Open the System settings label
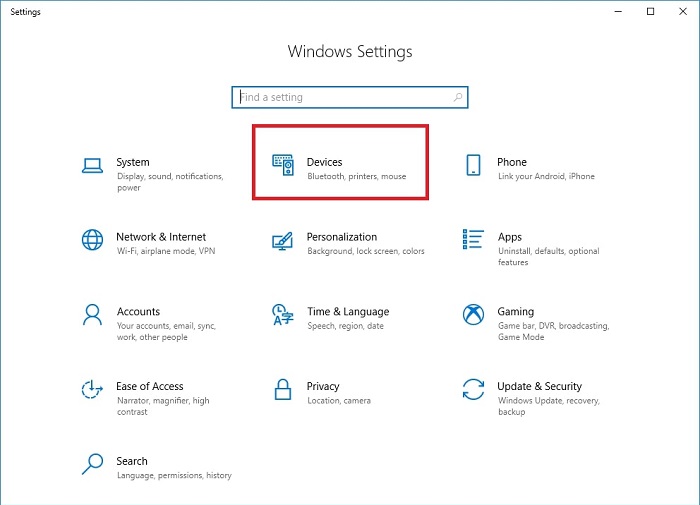The image size is (700, 505). [133, 162]
